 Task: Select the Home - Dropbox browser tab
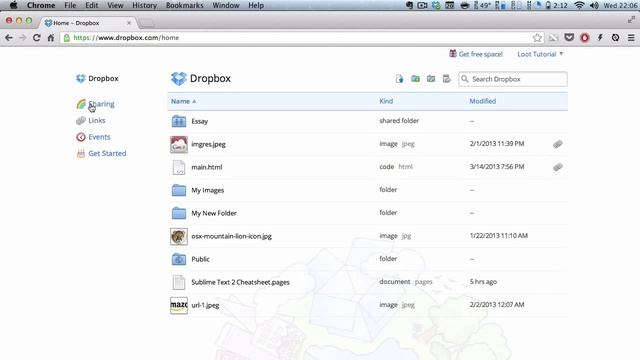click(x=88, y=23)
